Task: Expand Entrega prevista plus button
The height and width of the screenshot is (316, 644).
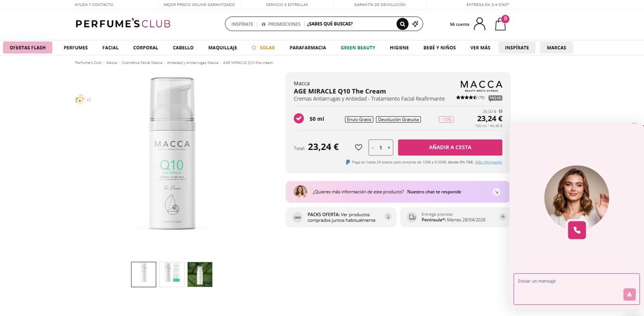Action: click(x=503, y=217)
